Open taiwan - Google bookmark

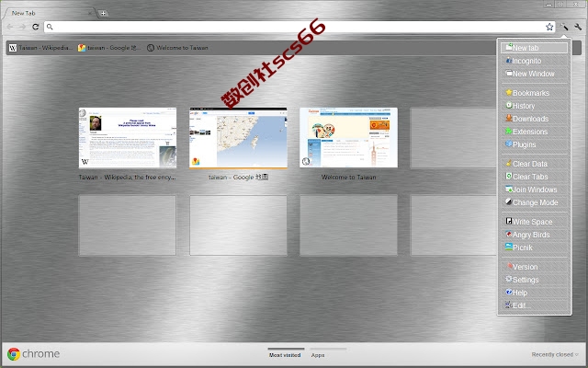pos(109,48)
